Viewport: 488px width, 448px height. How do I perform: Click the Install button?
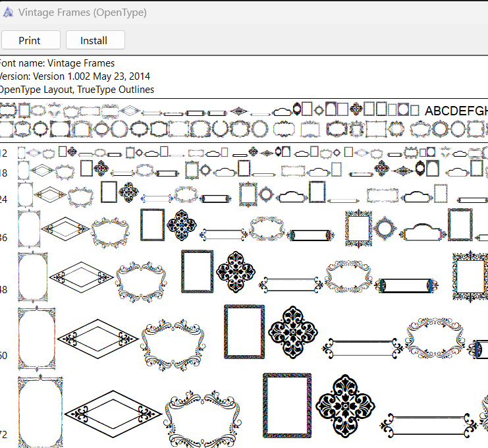click(x=95, y=40)
